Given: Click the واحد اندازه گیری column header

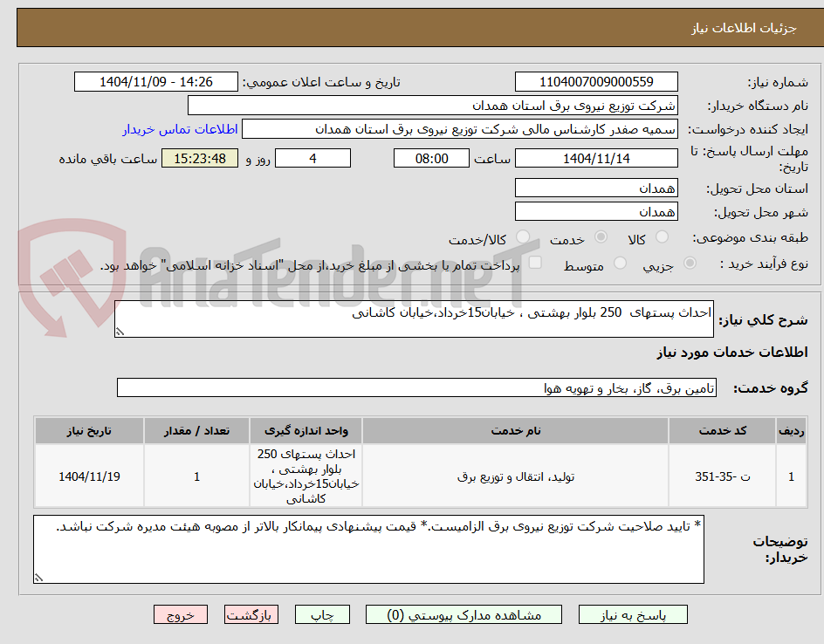Looking at the screenshot, I should pyautogui.click(x=306, y=431).
